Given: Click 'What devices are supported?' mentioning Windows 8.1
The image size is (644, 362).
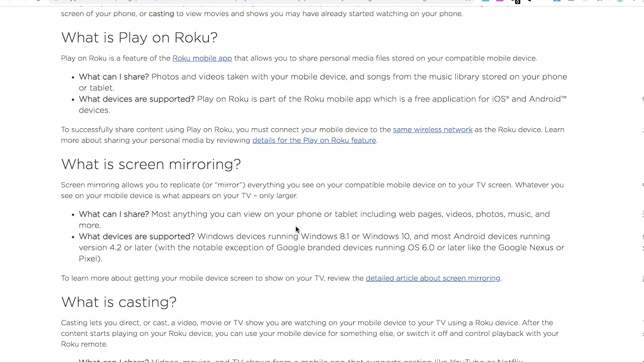Looking at the screenshot, I should [136, 236].
